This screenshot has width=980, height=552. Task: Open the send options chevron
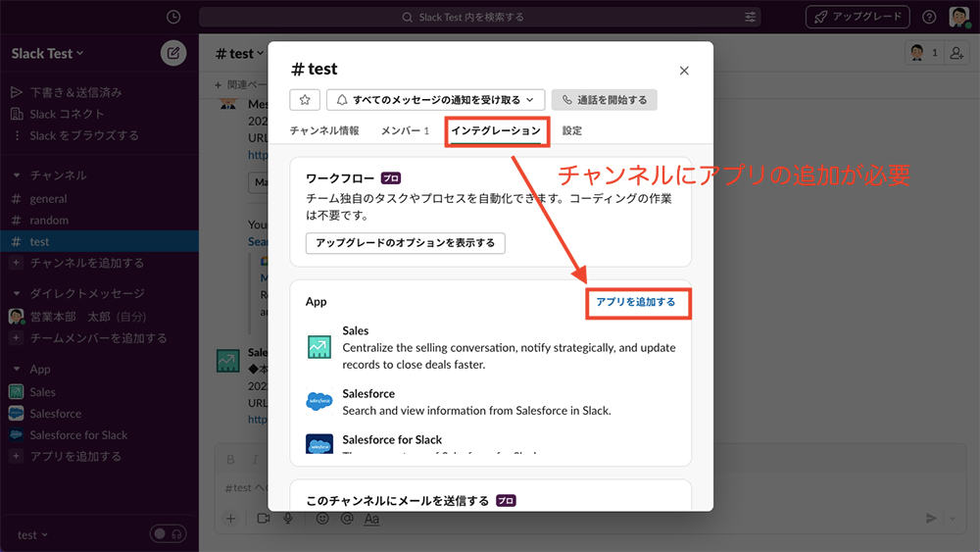pyautogui.click(x=954, y=519)
